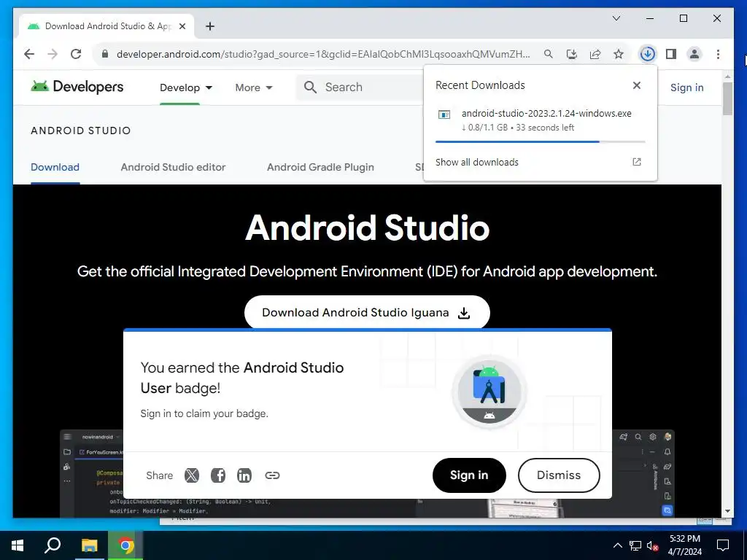Show all downloads link
The width and height of the screenshot is (747, 560).
(x=477, y=162)
